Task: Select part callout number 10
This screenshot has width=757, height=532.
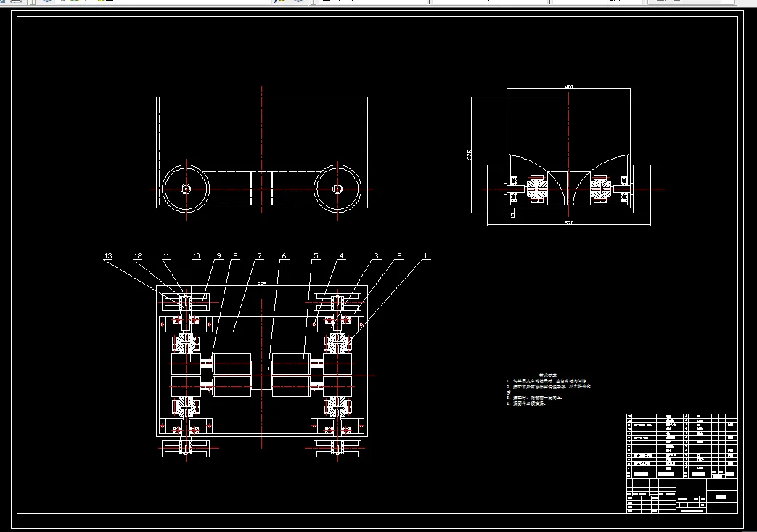Action: tap(197, 256)
